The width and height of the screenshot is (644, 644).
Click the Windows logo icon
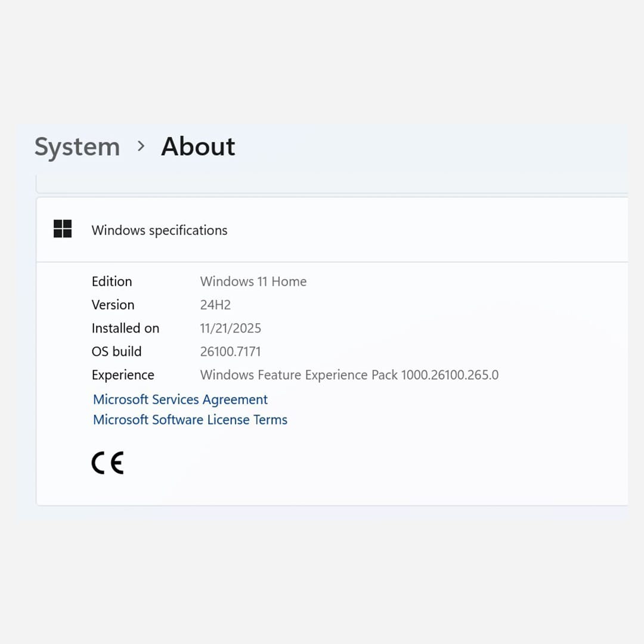[63, 229]
